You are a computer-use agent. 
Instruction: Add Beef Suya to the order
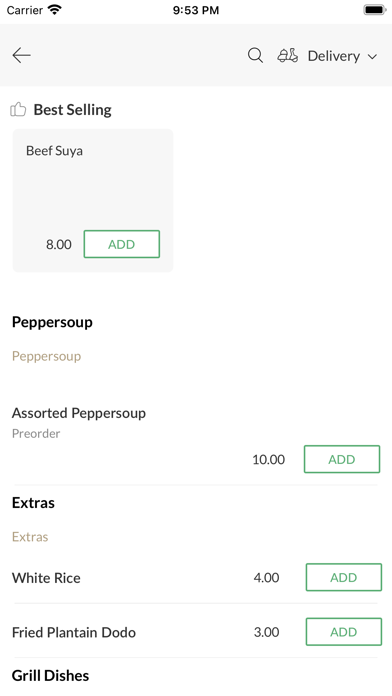pos(122,244)
